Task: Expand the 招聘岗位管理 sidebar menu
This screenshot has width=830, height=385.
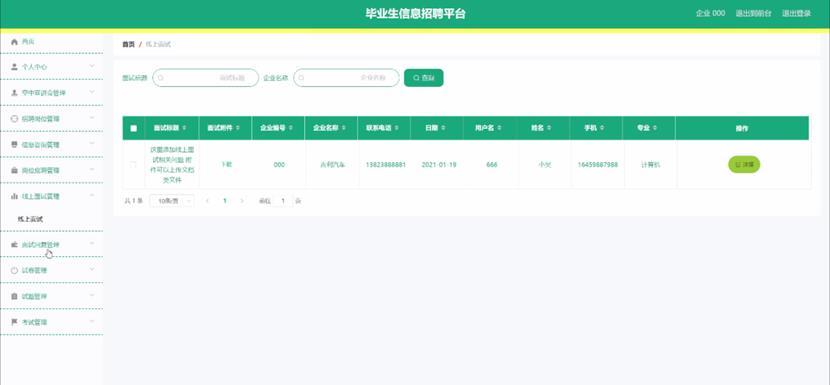Action: click(51, 119)
